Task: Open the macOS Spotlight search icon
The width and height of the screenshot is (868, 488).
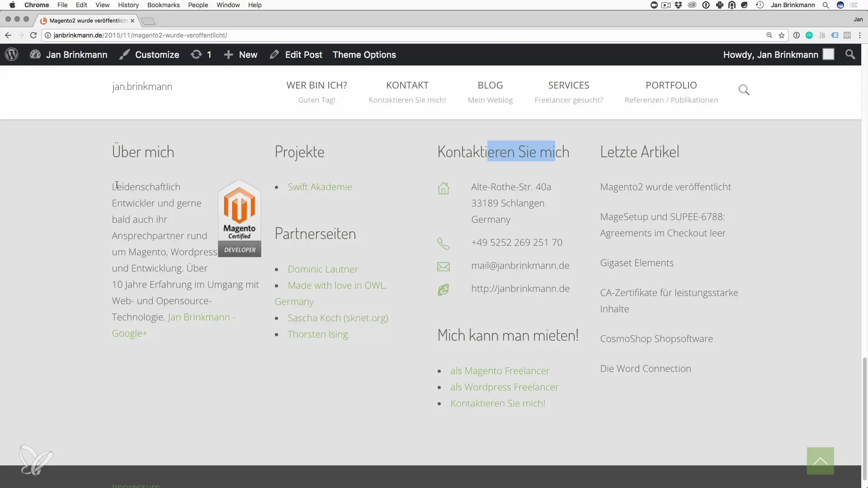Action: click(x=826, y=5)
